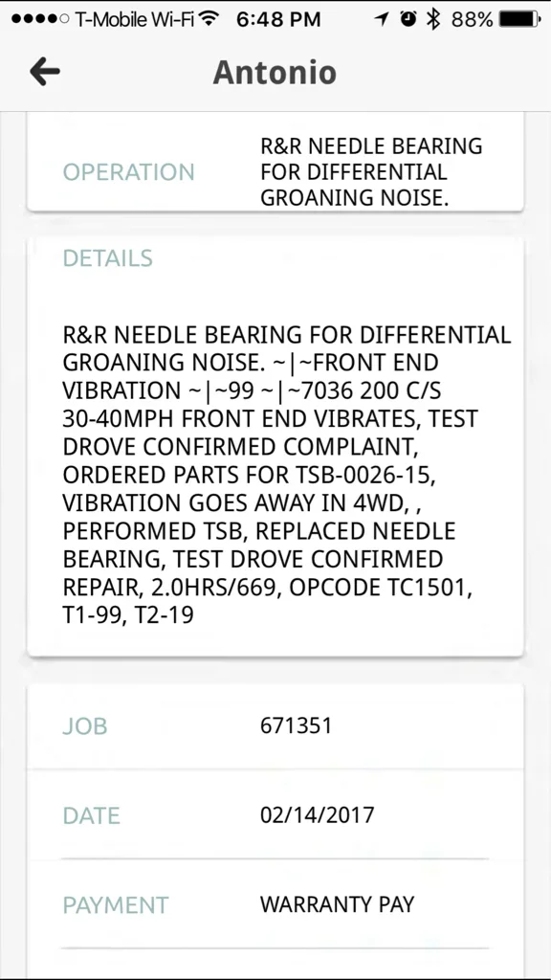Tap the alarm clock status icon
The height and width of the screenshot is (980, 551).
408,19
